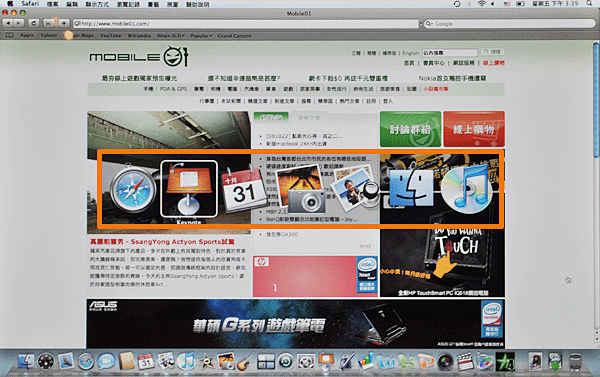Open the 檔案 menu
This screenshot has width=600, height=377.
click(x=52, y=4)
